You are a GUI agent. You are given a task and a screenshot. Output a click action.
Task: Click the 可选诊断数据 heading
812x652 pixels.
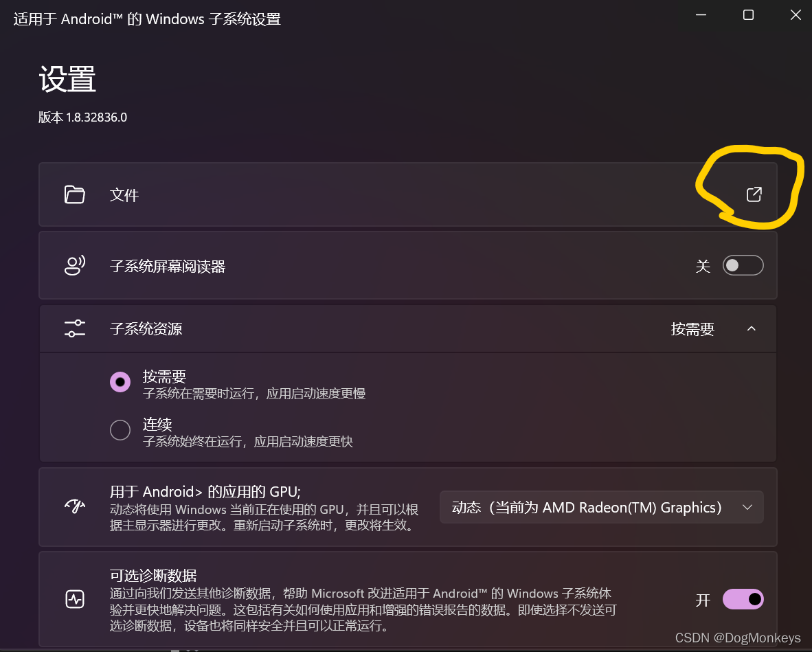(x=153, y=575)
